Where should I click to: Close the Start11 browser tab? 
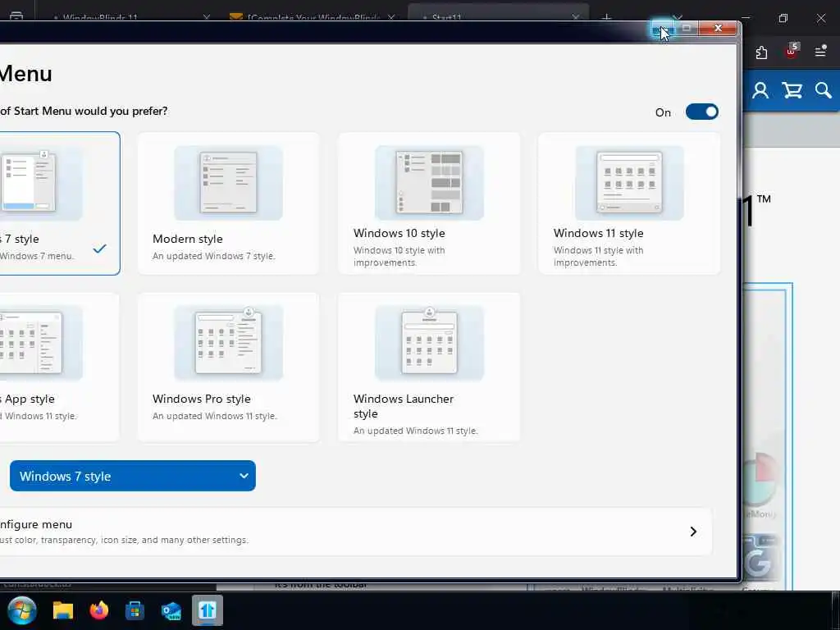click(x=575, y=18)
